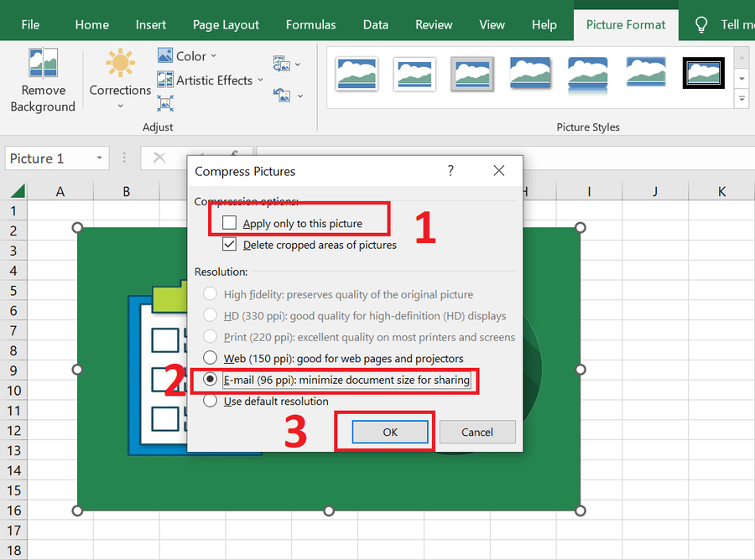This screenshot has width=755, height=560.
Task: Select Use default resolution option
Action: pos(210,401)
